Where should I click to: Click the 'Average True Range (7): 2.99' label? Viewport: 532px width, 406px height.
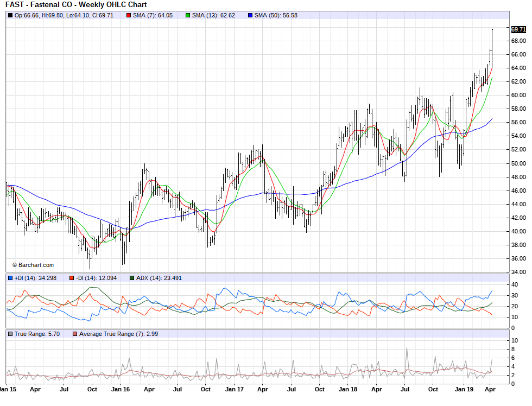tap(119, 334)
